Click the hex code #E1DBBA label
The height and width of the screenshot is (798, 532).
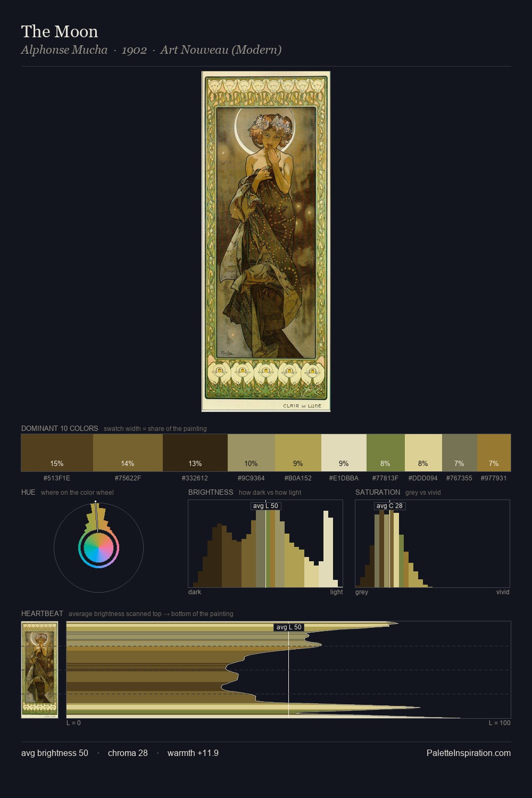tap(344, 478)
